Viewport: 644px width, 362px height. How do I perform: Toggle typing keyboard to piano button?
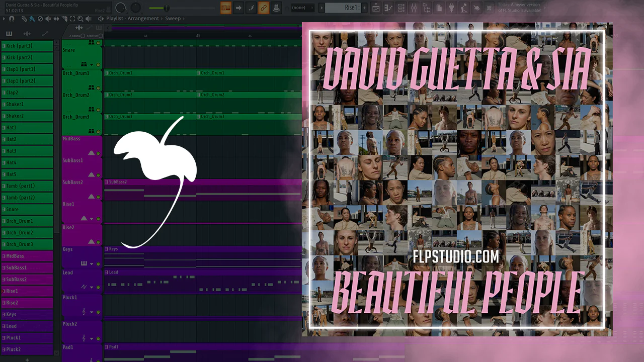pyautogui.click(x=226, y=8)
